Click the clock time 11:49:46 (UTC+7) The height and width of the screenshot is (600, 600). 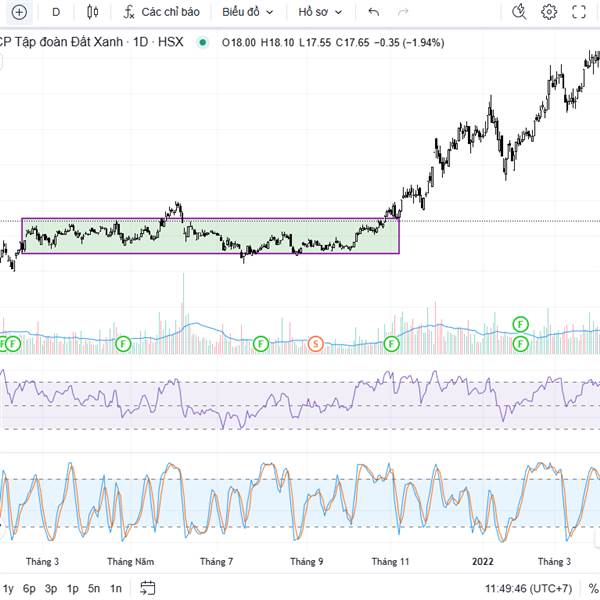[529, 588]
